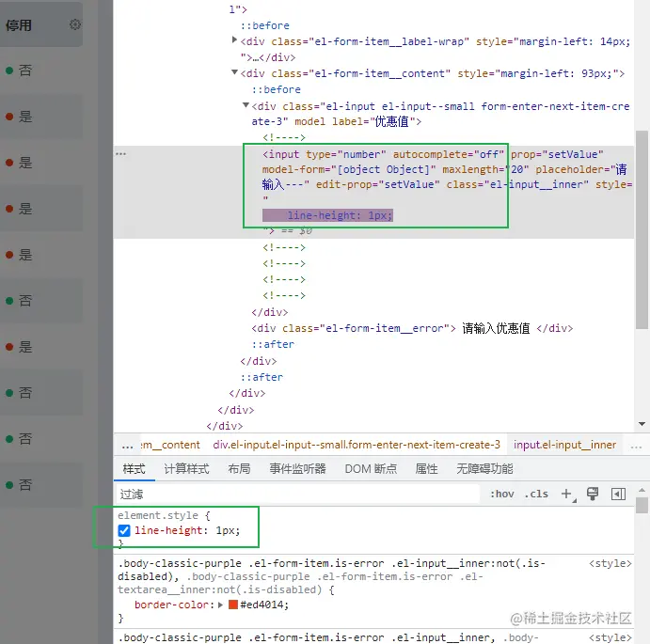Open the DOM 断点 tab

(x=371, y=469)
